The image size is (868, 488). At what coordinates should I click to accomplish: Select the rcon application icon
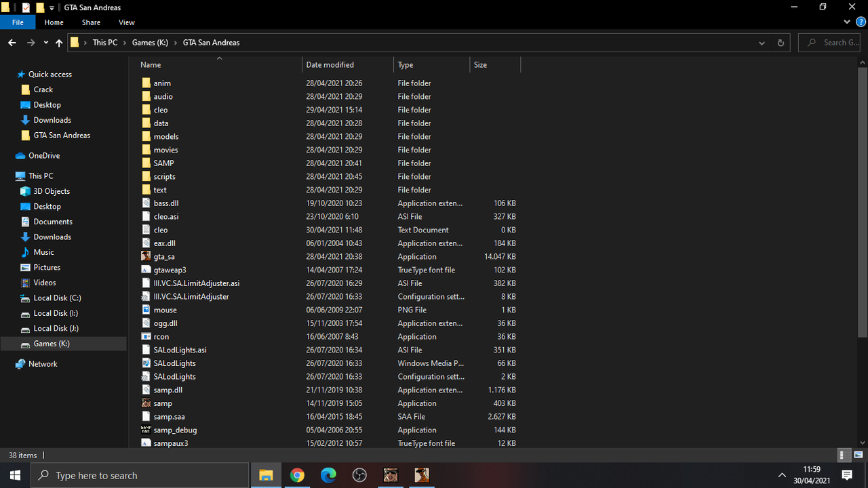pos(146,336)
